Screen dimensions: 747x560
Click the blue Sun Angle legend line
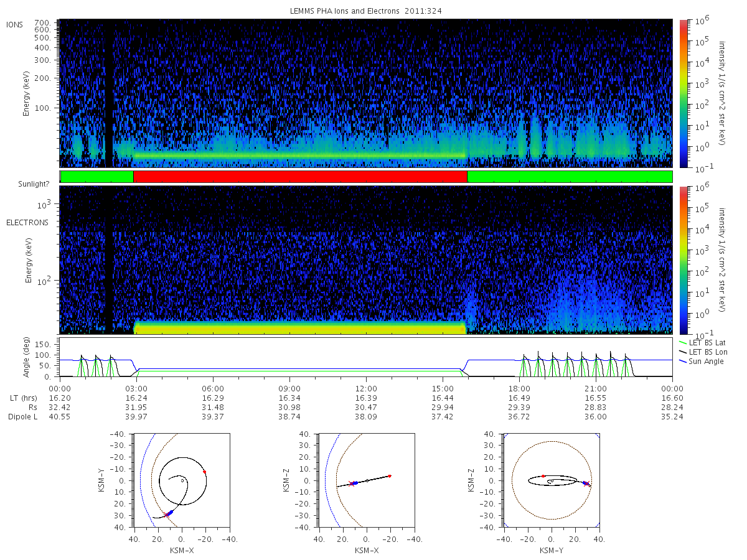[x=685, y=362]
